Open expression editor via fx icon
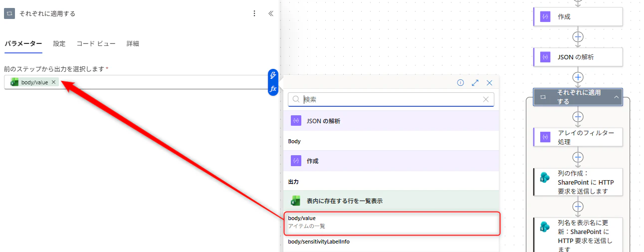 [x=273, y=89]
